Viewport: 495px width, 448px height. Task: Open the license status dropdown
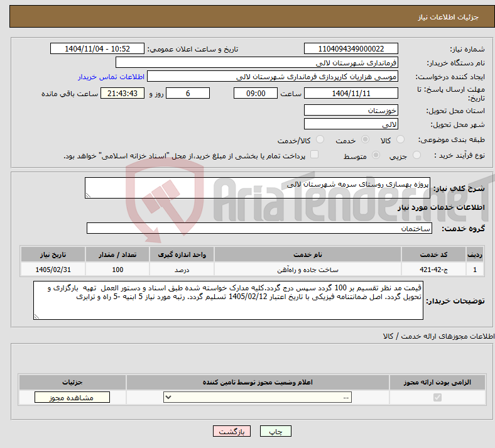click(x=258, y=397)
